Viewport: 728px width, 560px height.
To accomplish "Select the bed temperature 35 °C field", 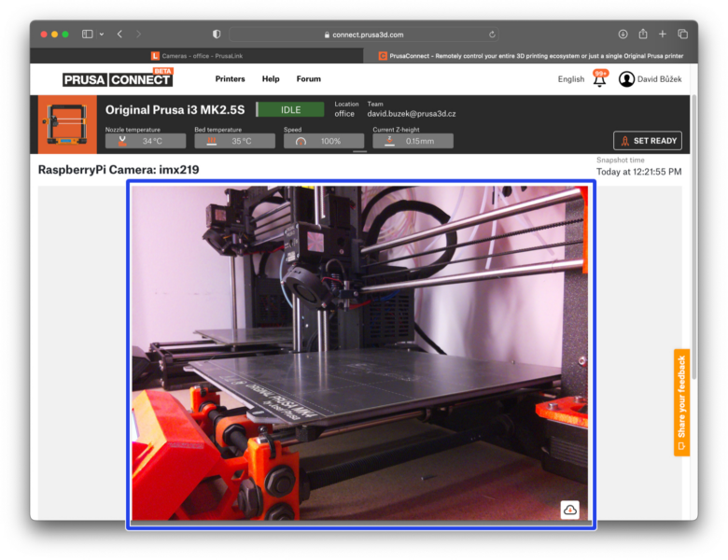I will 234,141.
